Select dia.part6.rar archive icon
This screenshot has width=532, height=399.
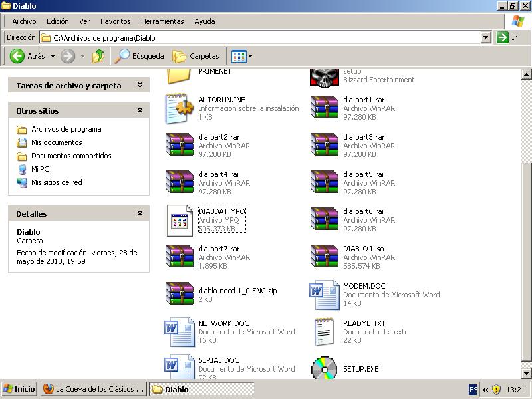(325, 219)
